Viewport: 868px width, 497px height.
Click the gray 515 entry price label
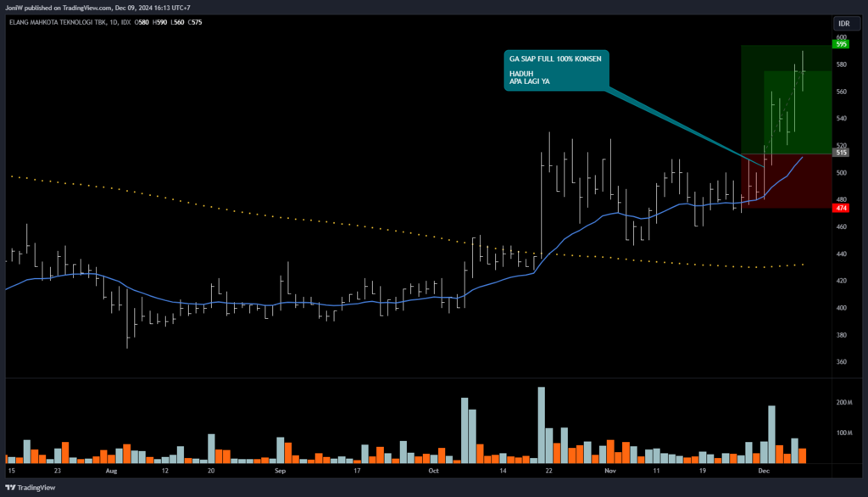click(x=841, y=153)
